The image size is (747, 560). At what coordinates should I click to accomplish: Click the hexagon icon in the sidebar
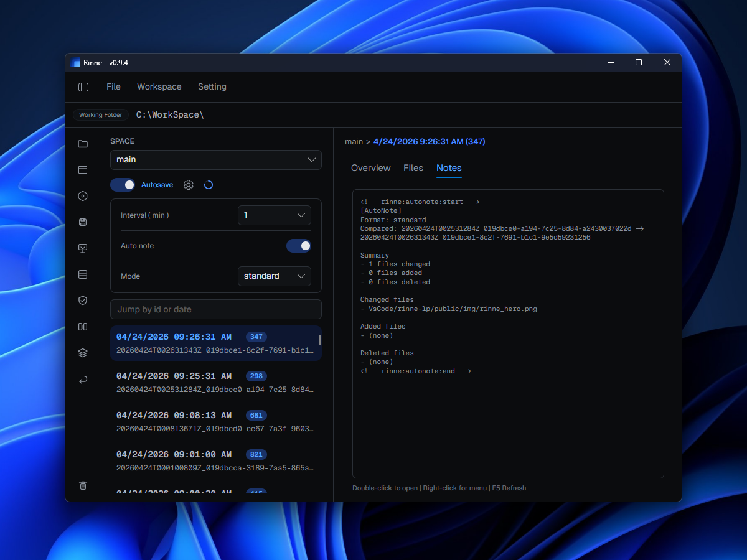point(83,196)
